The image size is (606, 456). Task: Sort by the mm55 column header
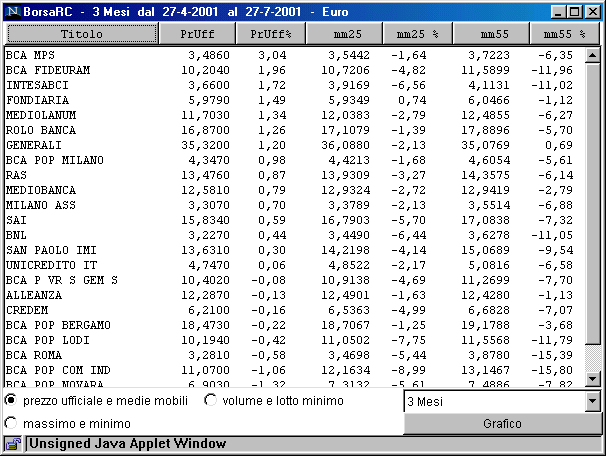(x=491, y=34)
